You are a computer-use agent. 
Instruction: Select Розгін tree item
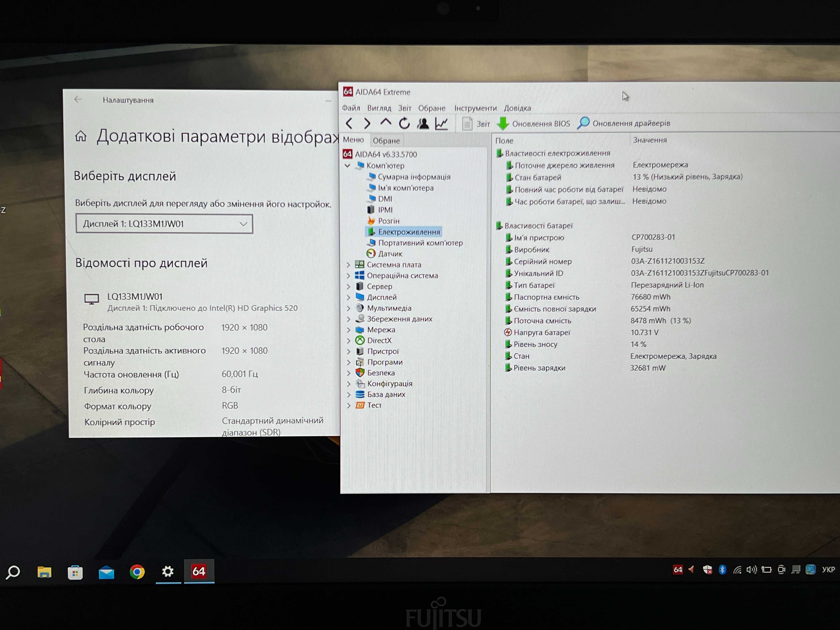click(x=384, y=221)
